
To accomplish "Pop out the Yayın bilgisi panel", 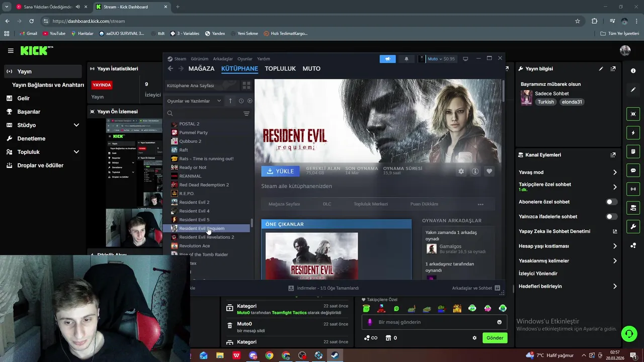I will tap(613, 69).
